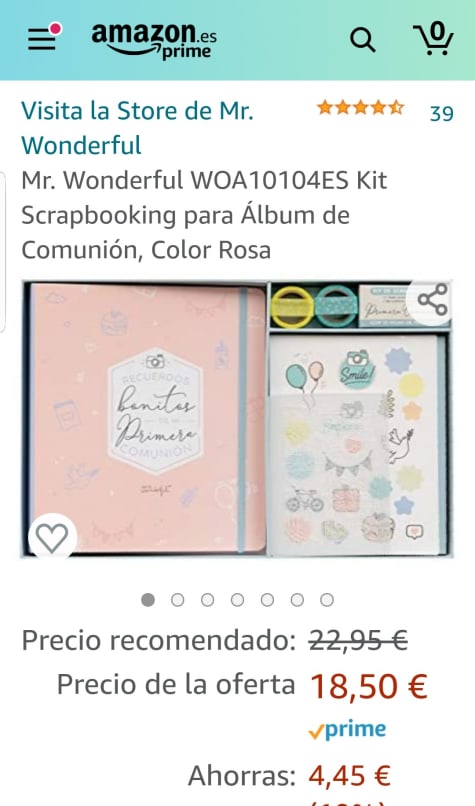Select the fifth image carousel dot
Viewport: 475px width, 806px height.
click(x=267, y=600)
